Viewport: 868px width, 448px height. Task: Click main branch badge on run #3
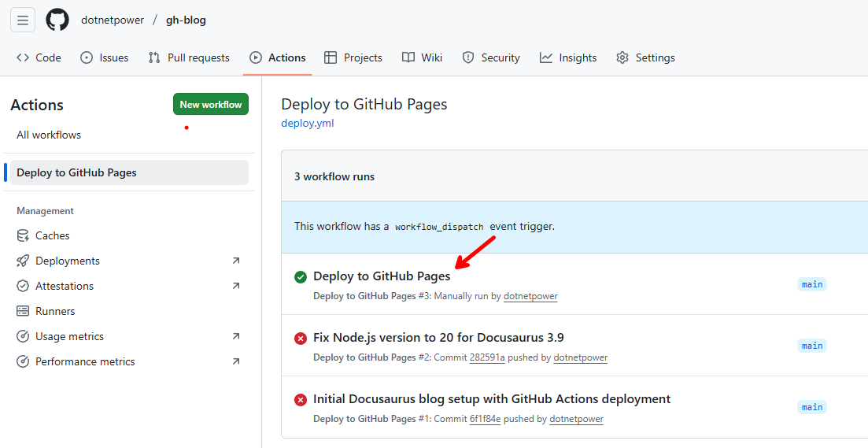[x=812, y=284]
